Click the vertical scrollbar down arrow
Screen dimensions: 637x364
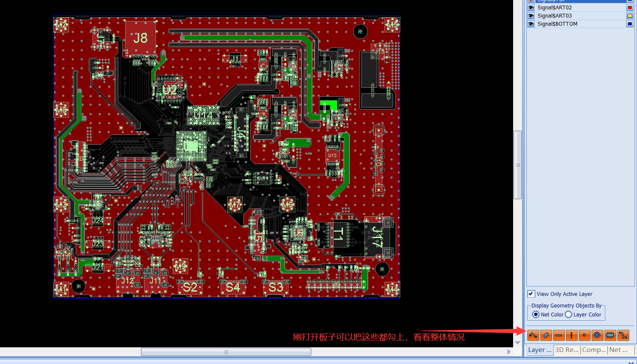tap(518, 343)
